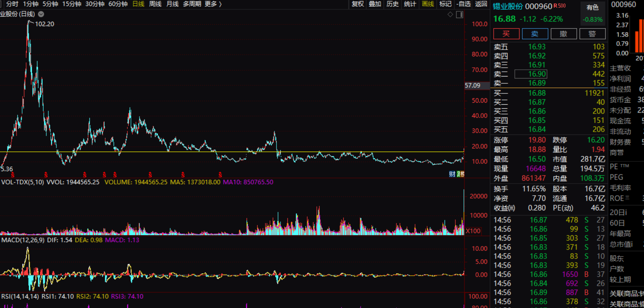Click the 警 alert button
Screen dimensions: 644x308
pos(592,34)
